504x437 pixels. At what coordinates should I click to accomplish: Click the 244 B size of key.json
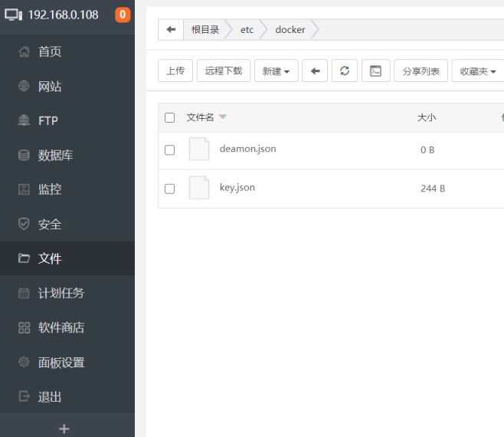point(433,189)
